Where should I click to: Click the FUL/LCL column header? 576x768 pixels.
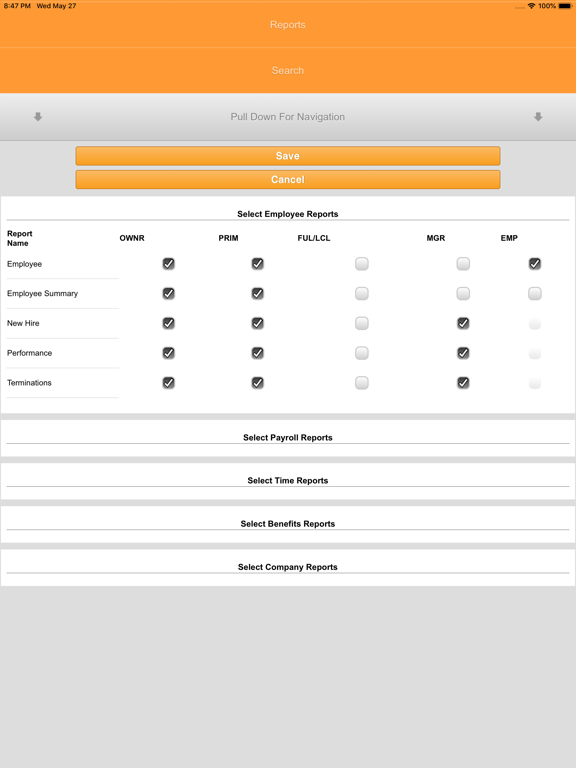[314, 238]
